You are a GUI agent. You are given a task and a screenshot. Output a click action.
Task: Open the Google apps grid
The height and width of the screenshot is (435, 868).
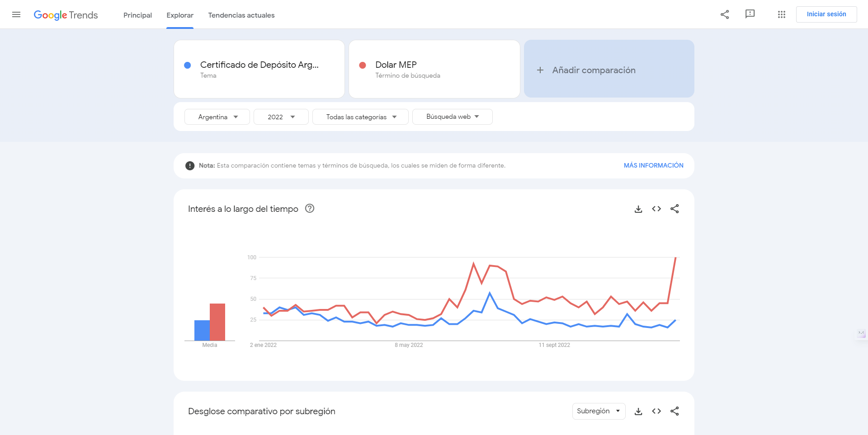point(781,14)
